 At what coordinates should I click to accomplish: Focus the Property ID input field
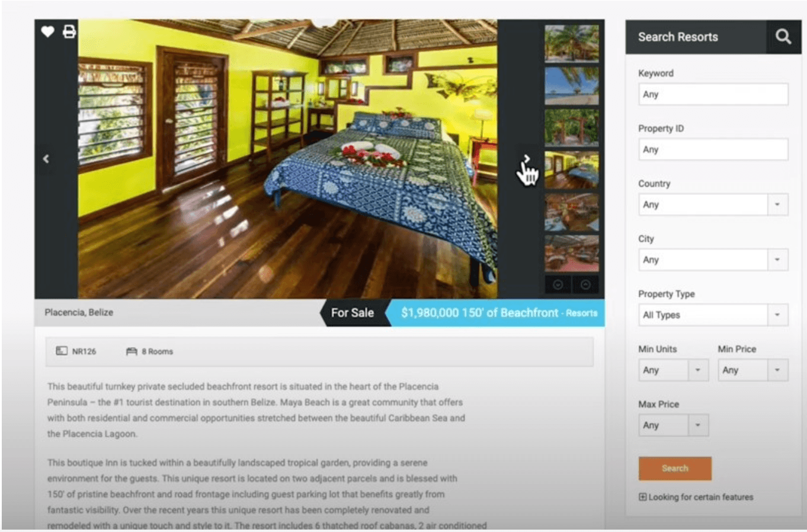tap(713, 149)
